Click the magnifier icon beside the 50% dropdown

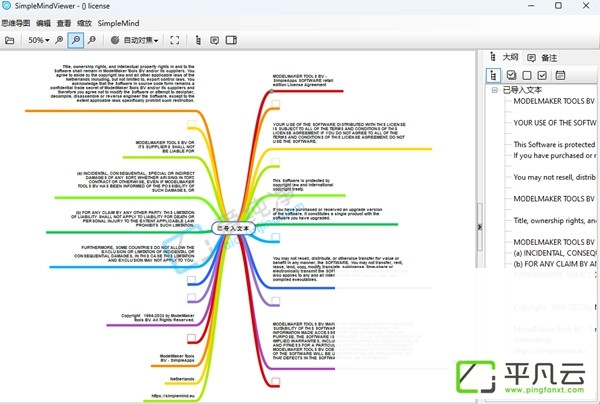point(59,40)
